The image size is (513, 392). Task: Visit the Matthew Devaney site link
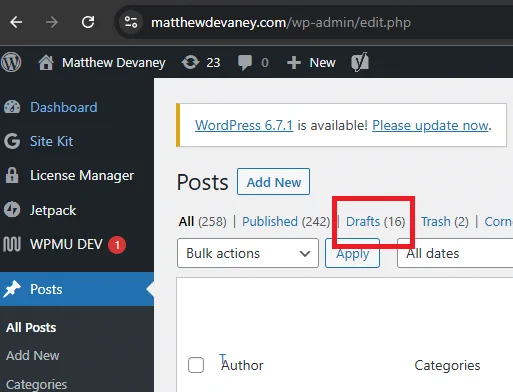click(x=114, y=63)
